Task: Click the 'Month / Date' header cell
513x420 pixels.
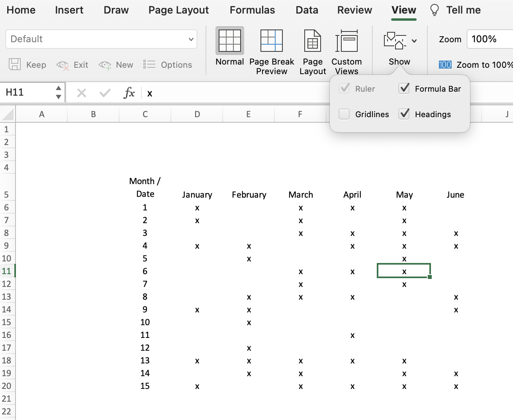Action: [x=145, y=187]
